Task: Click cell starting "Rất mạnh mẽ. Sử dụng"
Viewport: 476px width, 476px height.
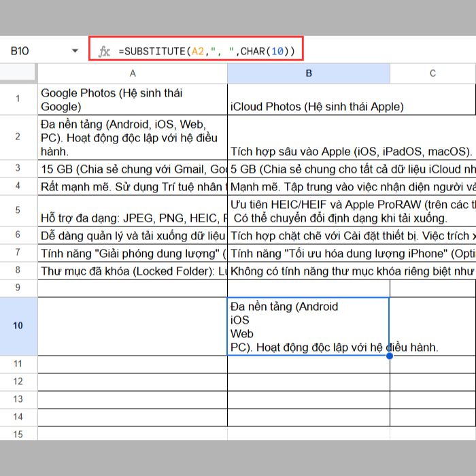Action: [x=133, y=186]
